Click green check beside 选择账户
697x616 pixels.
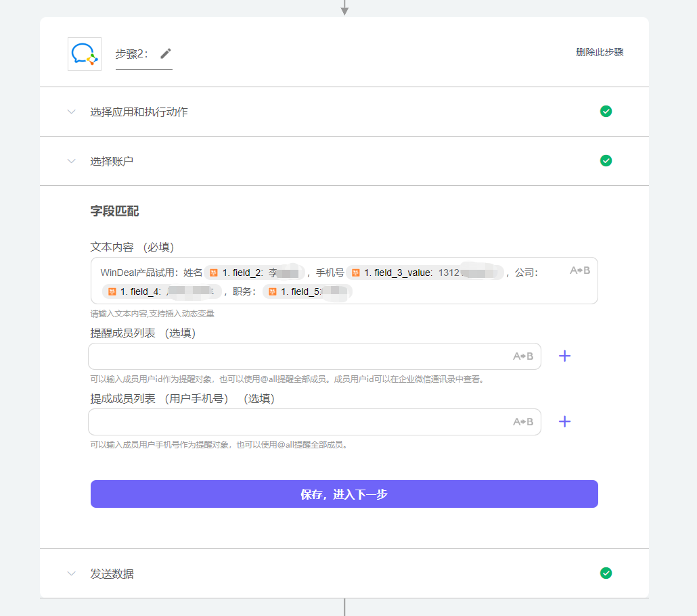tap(606, 160)
